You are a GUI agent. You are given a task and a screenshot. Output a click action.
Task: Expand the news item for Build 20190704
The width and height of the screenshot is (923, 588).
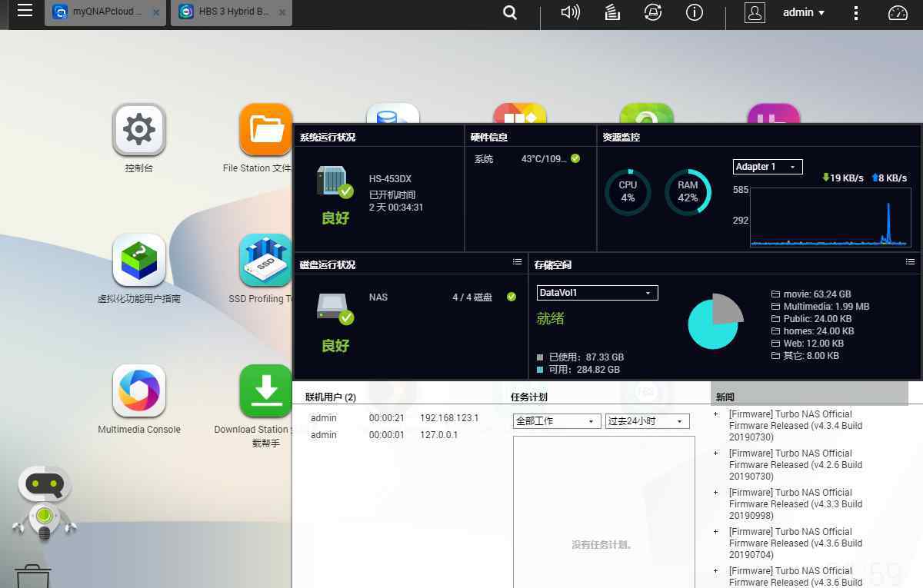[x=715, y=532]
